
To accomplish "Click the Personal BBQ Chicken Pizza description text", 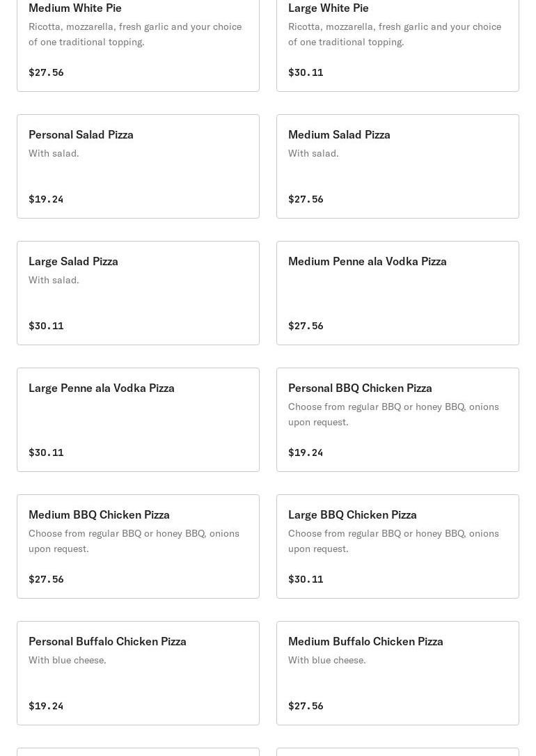I will pyautogui.click(x=393, y=414).
